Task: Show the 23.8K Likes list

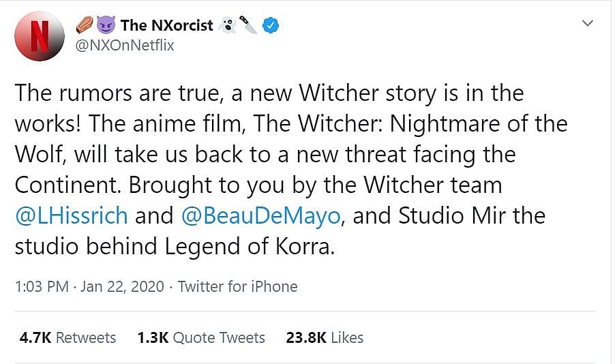Action: coord(325,337)
